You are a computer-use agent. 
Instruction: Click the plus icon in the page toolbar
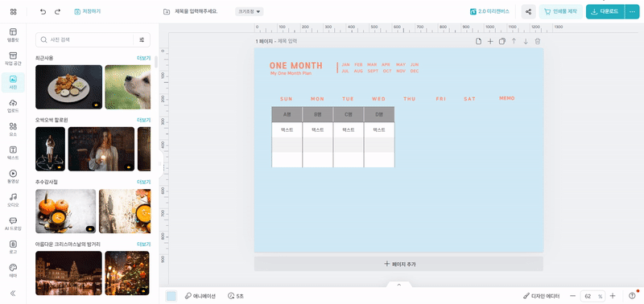(x=490, y=42)
